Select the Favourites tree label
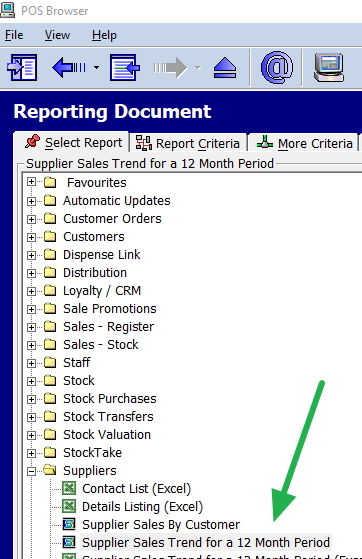Viewport: 362px width, 559px height. (x=97, y=183)
